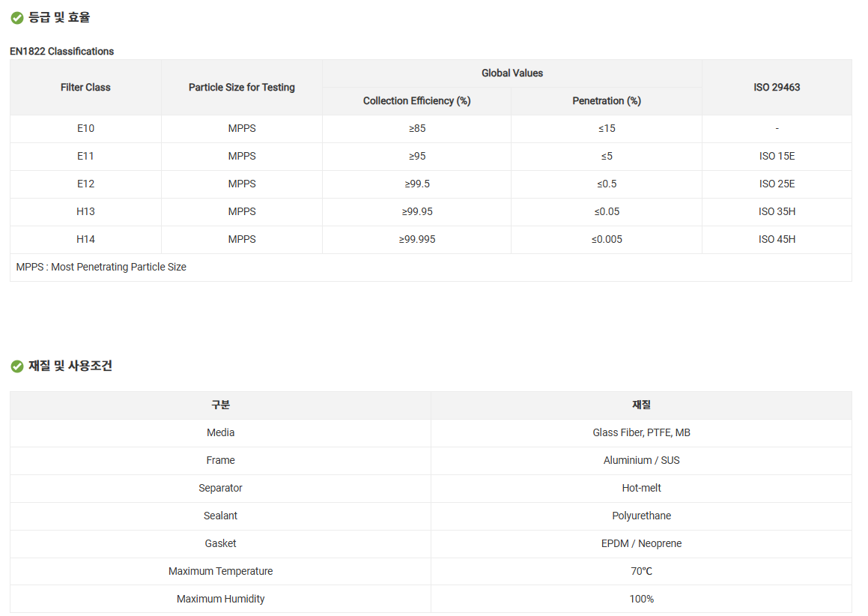Click the E10 filter class cell

point(85,129)
